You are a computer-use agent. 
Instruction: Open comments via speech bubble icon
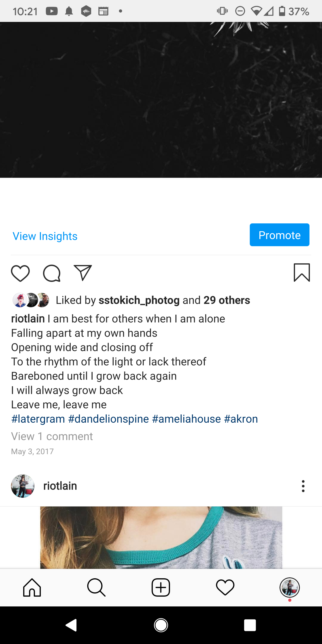(52, 273)
